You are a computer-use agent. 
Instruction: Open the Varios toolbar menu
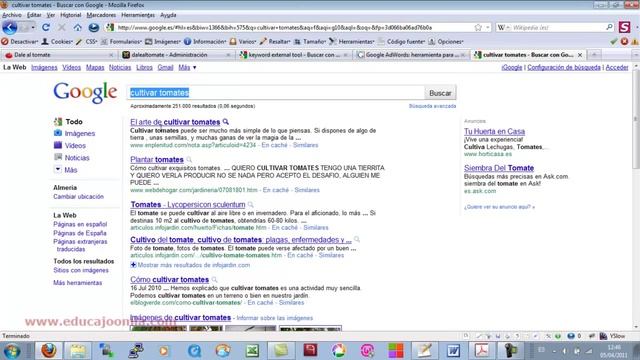243,42
